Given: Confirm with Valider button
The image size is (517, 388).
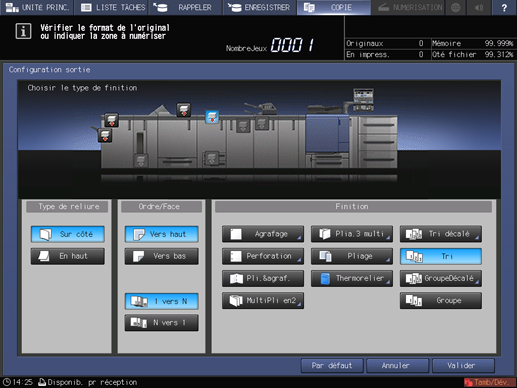Looking at the screenshot, I should coord(463,366).
